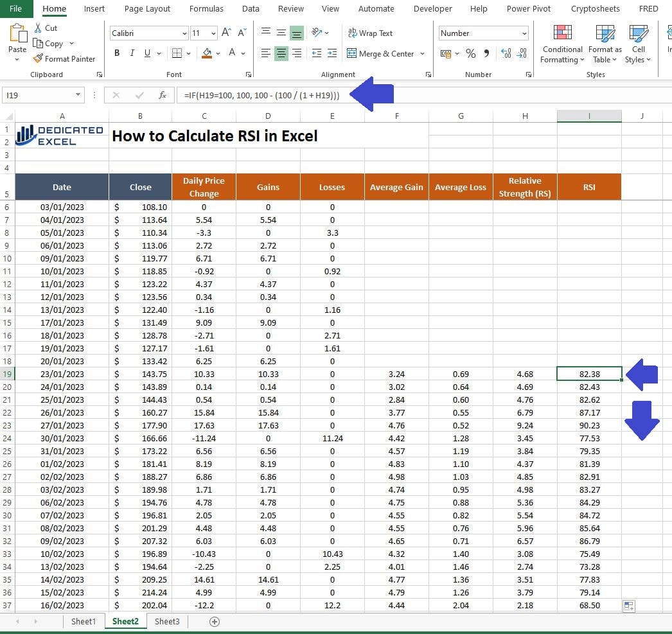Viewport: 672px width, 634px height.
Task: Open underline style dropdown arrow
Action: coord(159,53)
